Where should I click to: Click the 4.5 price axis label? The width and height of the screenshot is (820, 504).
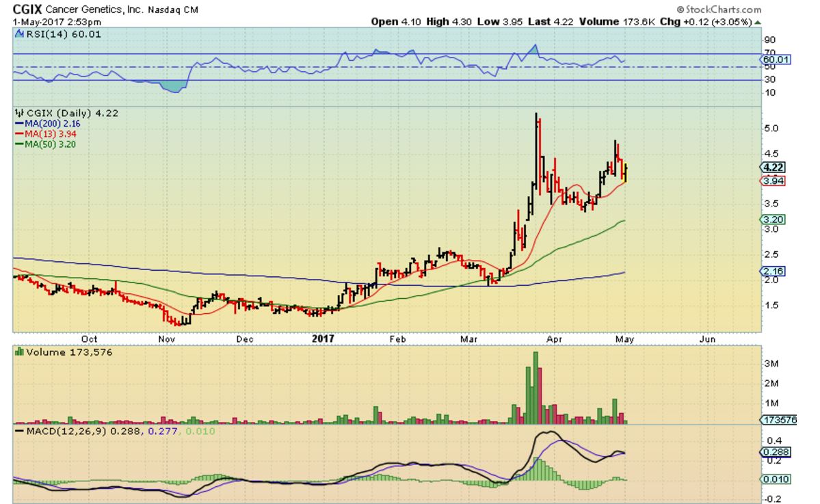click(x=771, y=154)
